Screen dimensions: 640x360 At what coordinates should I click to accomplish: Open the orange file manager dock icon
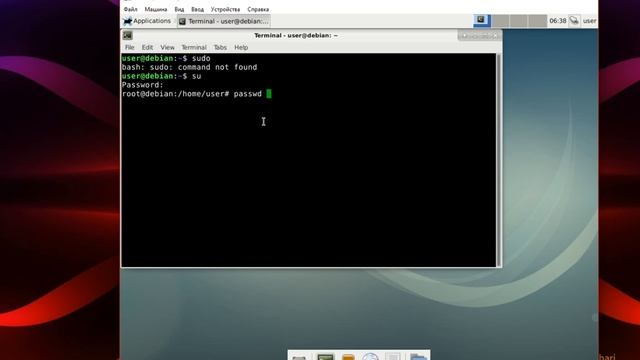tap(348, 357)
